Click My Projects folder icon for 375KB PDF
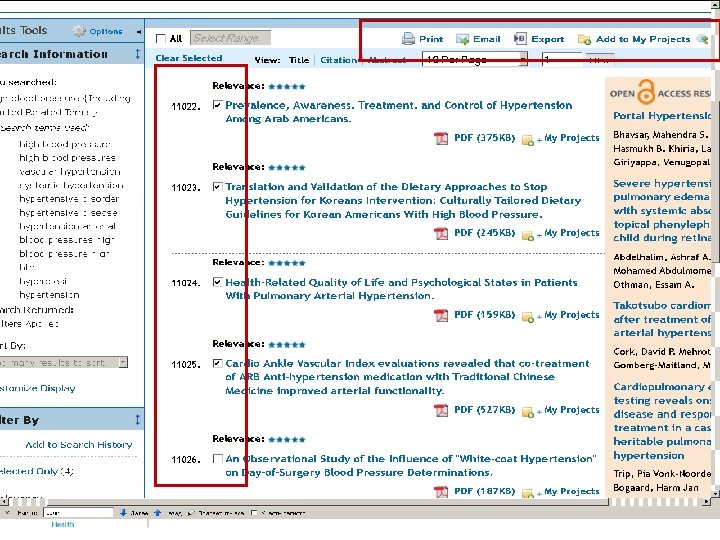720x540 pixels. [x=528, y=140]
